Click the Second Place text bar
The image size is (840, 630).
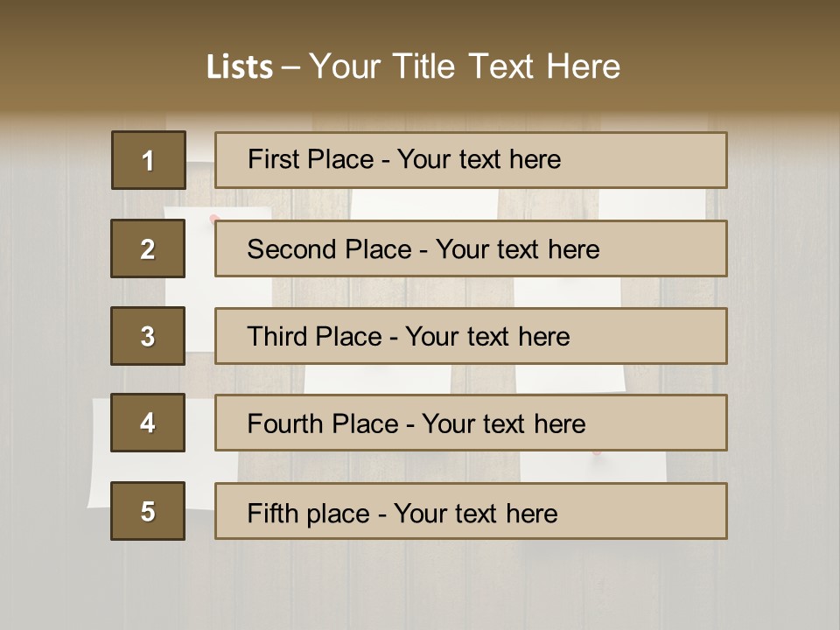click(471, 248)
